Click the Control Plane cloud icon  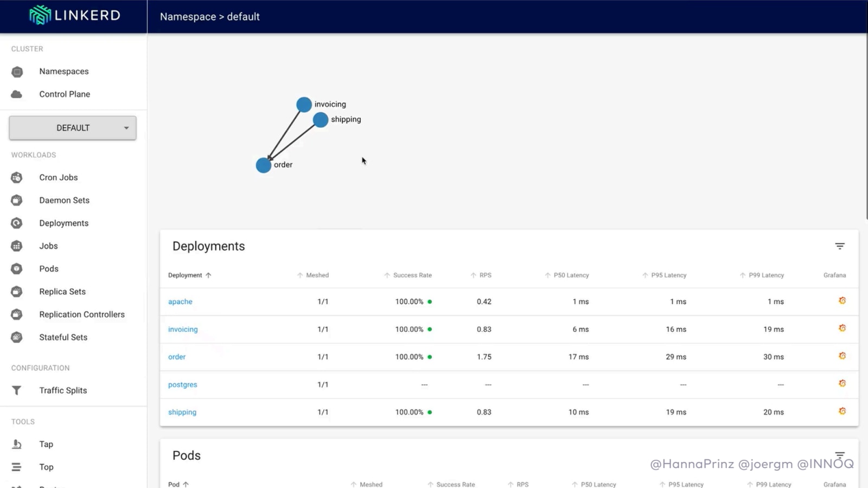pos(17,94)
